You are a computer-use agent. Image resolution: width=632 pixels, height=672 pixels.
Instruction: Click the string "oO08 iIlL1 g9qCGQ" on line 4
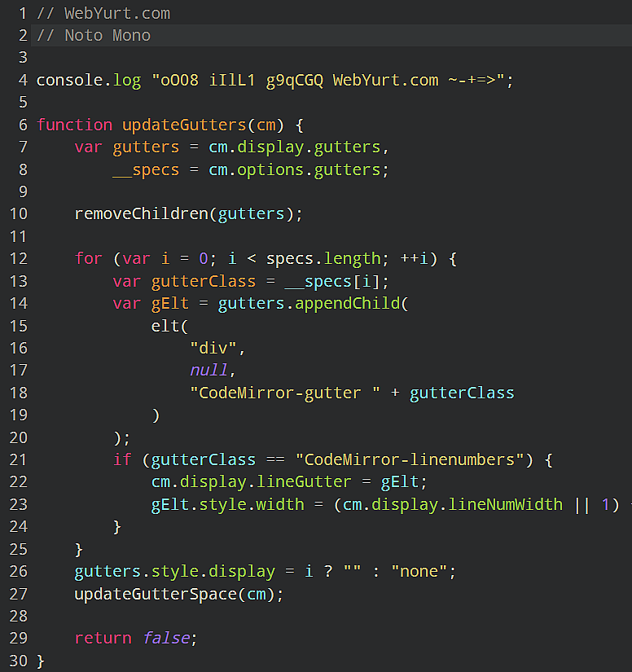point(242,80)
